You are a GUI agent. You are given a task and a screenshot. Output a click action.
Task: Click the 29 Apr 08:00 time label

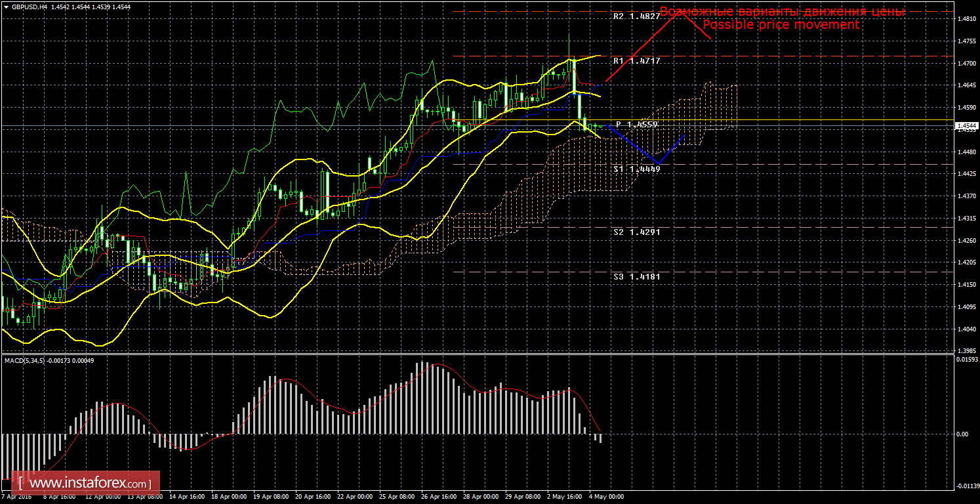(522, 497)
